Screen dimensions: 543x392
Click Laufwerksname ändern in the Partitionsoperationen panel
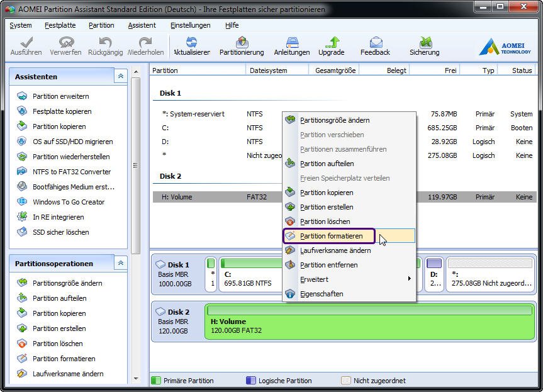(68, 374)
